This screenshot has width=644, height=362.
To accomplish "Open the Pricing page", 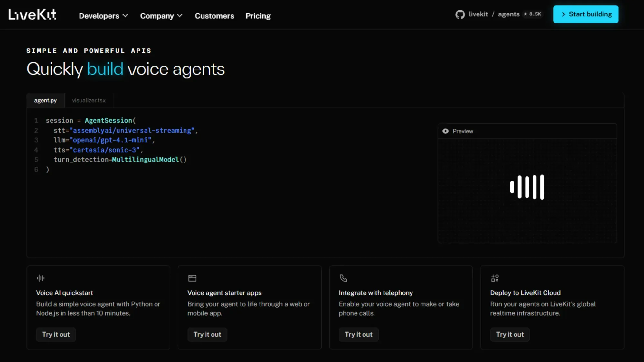I will click(x=258, y=16).
